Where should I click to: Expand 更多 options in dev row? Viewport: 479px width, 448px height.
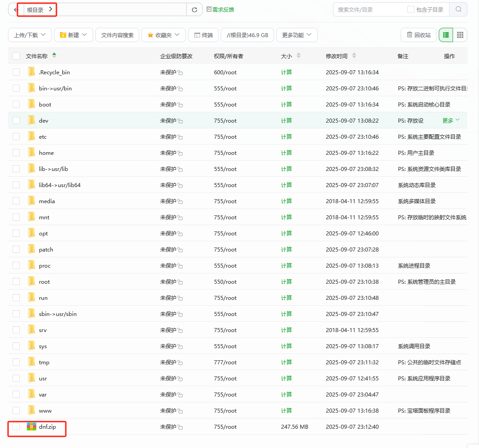coord(451,120)
